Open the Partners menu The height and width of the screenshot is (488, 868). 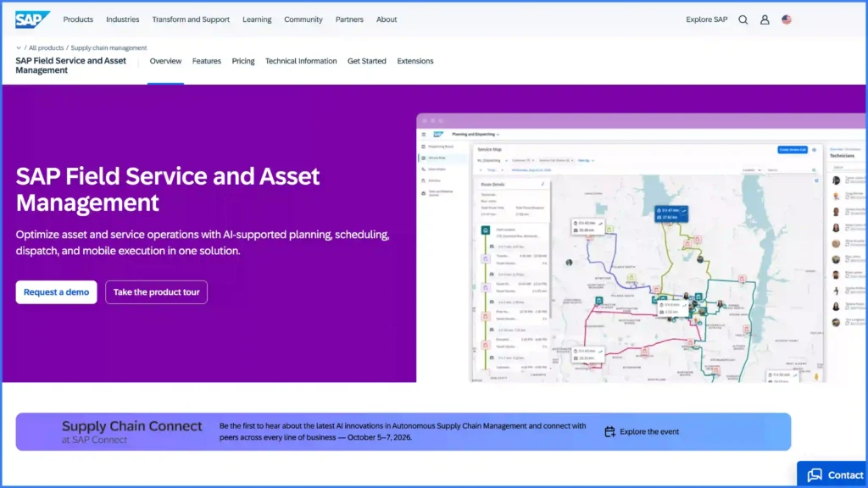pyautogui.click(x=349, y=19)
